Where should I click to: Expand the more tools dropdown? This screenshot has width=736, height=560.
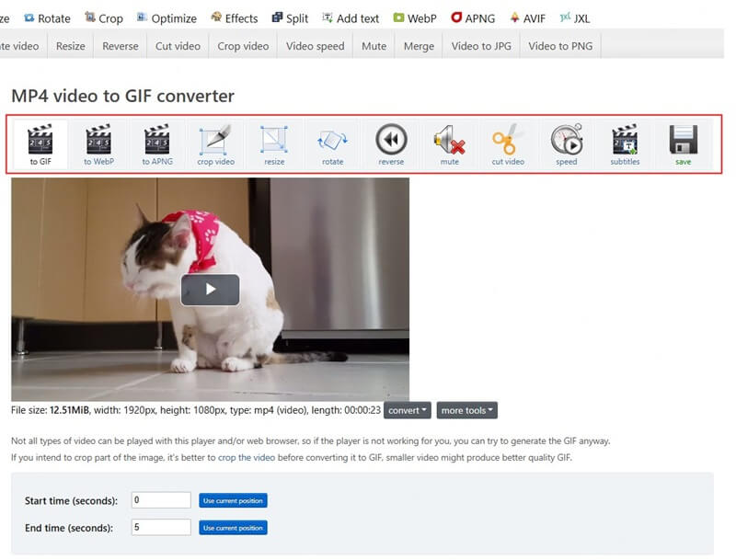click(466, 411)
